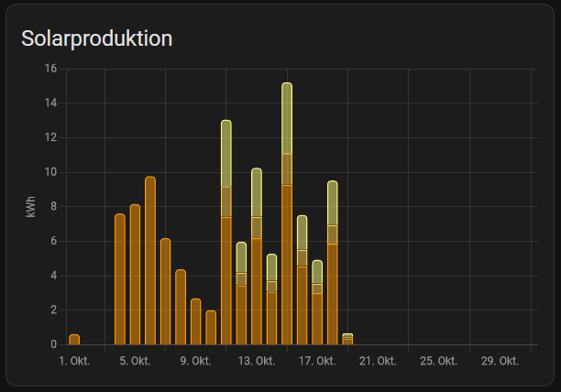Click the tiny bar for 19. Okt.
This screenshot has width=561, height=392.
click(x=347, y=340)
